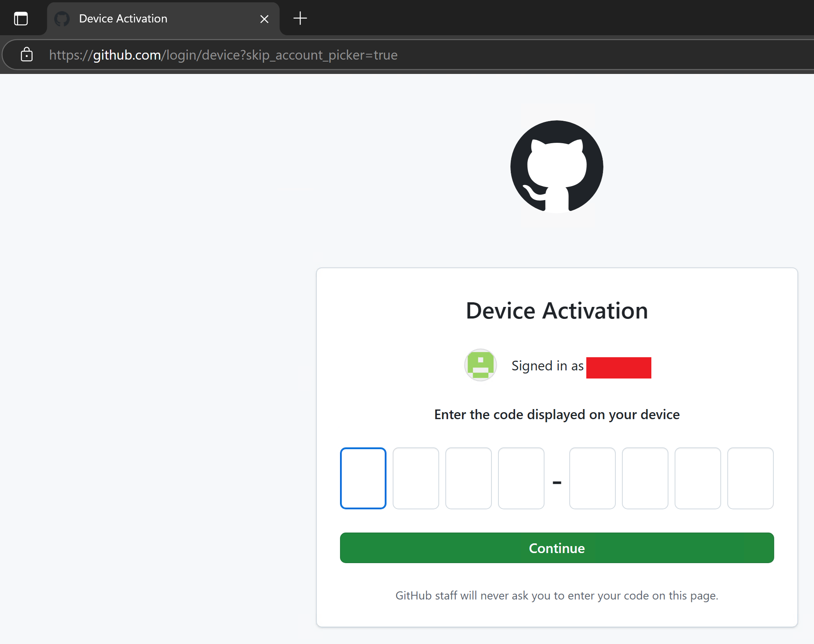Focus the fifth code character box

click(592, 478)
